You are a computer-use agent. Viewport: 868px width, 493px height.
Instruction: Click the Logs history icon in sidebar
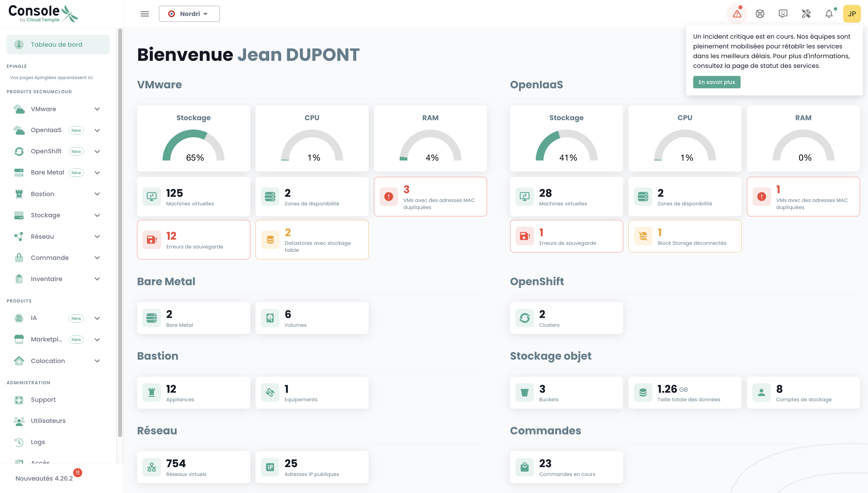(19, 442)
